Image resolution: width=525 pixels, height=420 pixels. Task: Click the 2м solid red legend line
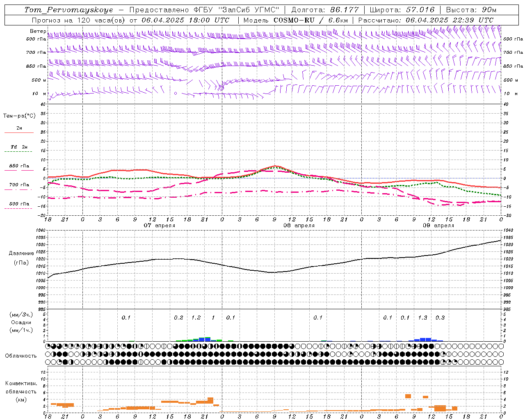(x=19, y=132)
